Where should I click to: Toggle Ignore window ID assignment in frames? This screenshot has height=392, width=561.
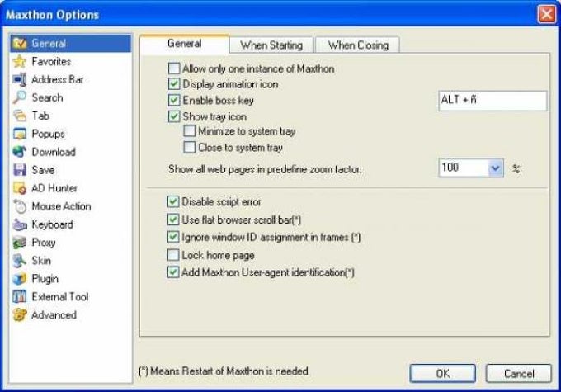tap(173, 237)
